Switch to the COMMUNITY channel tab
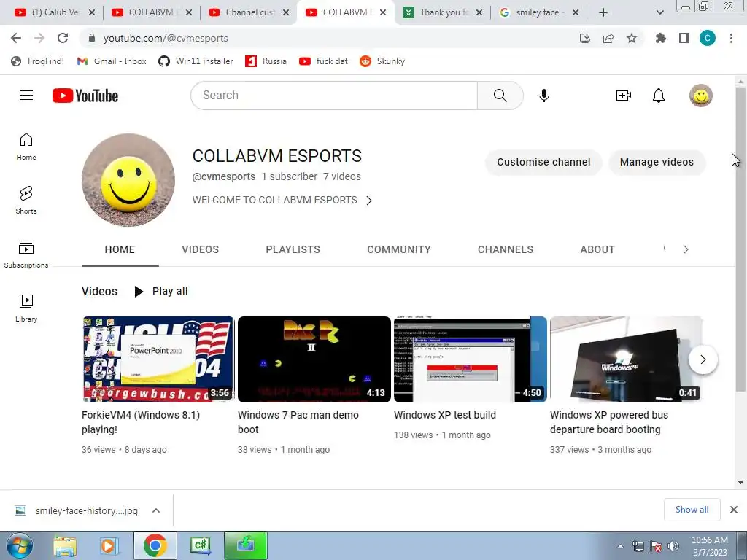 399,249
